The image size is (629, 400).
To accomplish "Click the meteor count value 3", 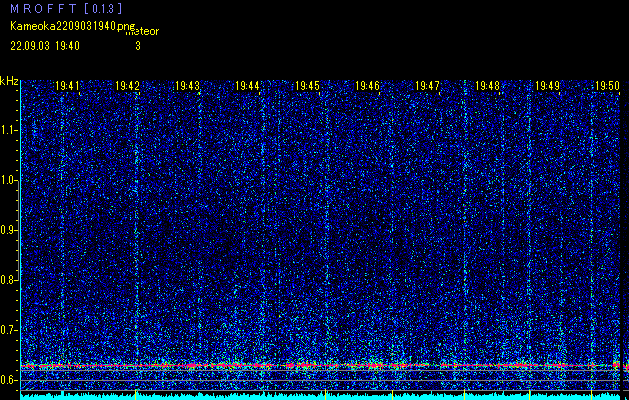I will coord(138,46).
